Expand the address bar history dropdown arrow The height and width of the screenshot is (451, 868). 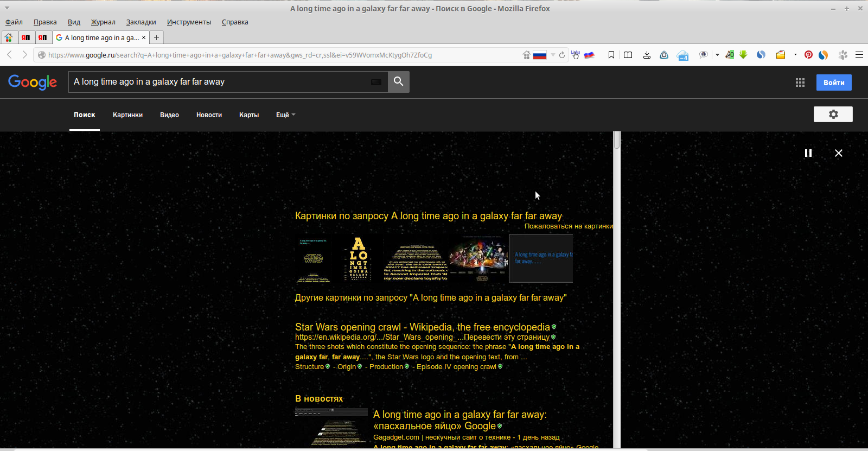click(x=553, y=55)
